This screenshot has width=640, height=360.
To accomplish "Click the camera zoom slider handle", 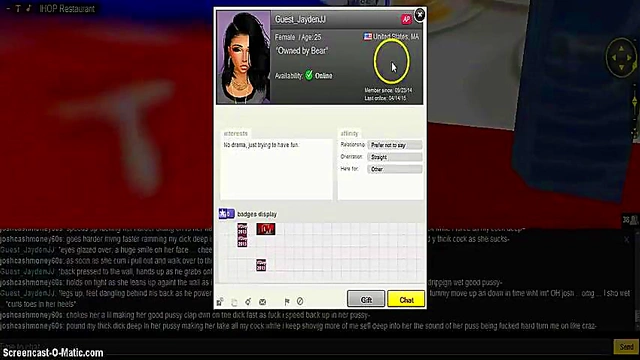I will 635,102.
